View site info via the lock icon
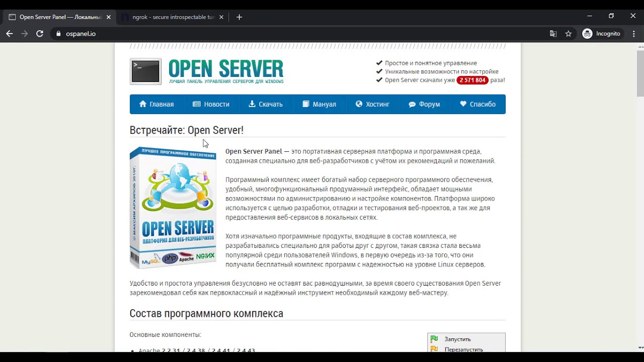The image size is (644, 362). pos(58,34)
